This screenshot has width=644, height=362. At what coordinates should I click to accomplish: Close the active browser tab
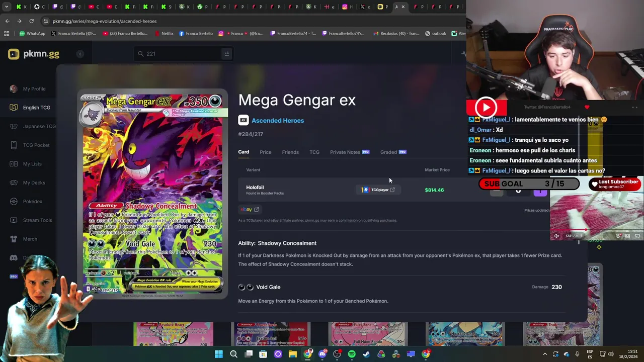pos(403,7)
